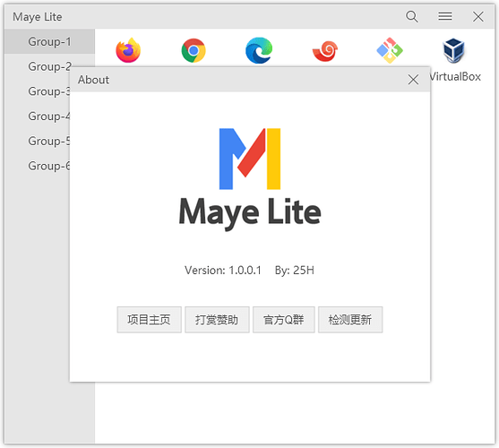Screen dimensions: 499x448
Task: Open Group-4 in the sidebar
Action: 38,116
